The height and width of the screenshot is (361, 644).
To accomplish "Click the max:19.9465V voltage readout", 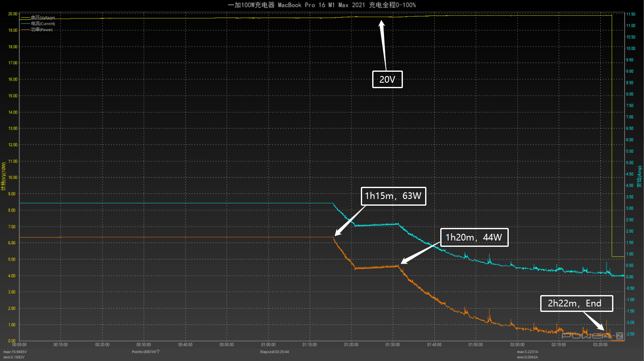I will pos(15,352).
